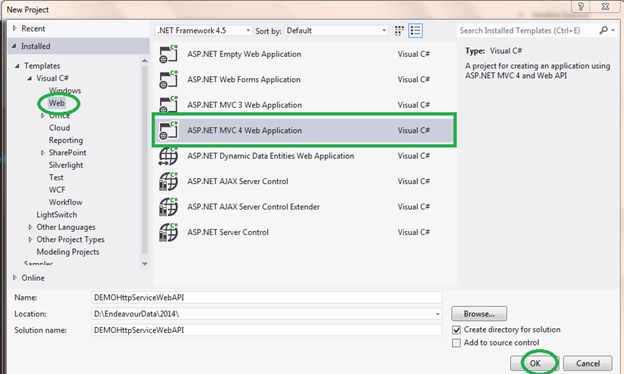Click the OK button

click(x=535, y=363)
